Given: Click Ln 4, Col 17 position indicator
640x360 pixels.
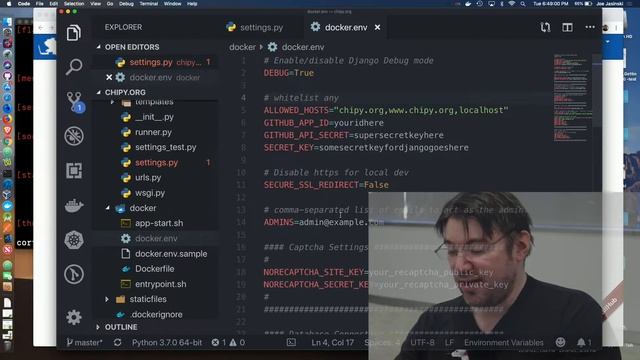Looking at the screenshot, I should pos(332,342).
